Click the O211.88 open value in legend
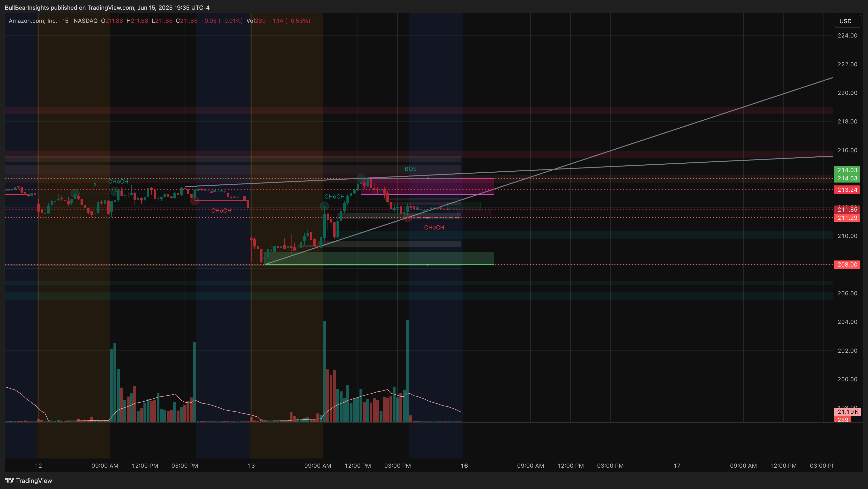The height and width of the screenshot is (489, 868). (112, 21)
